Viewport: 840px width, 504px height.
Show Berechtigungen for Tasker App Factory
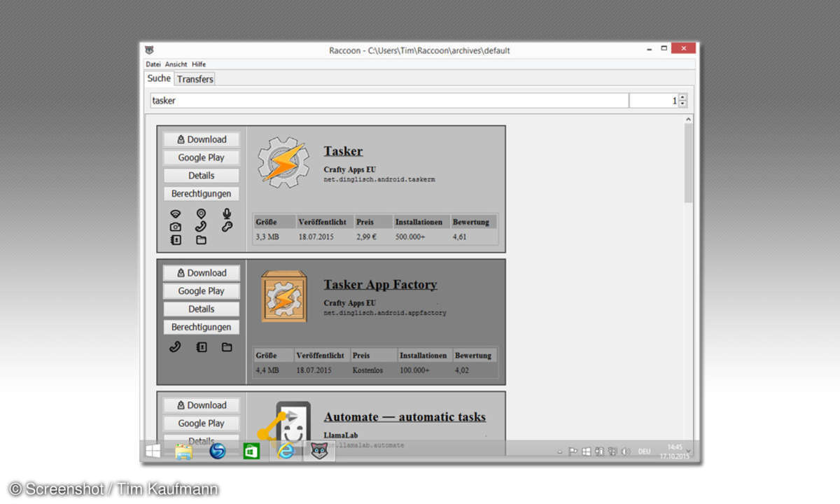click(202, 327)
